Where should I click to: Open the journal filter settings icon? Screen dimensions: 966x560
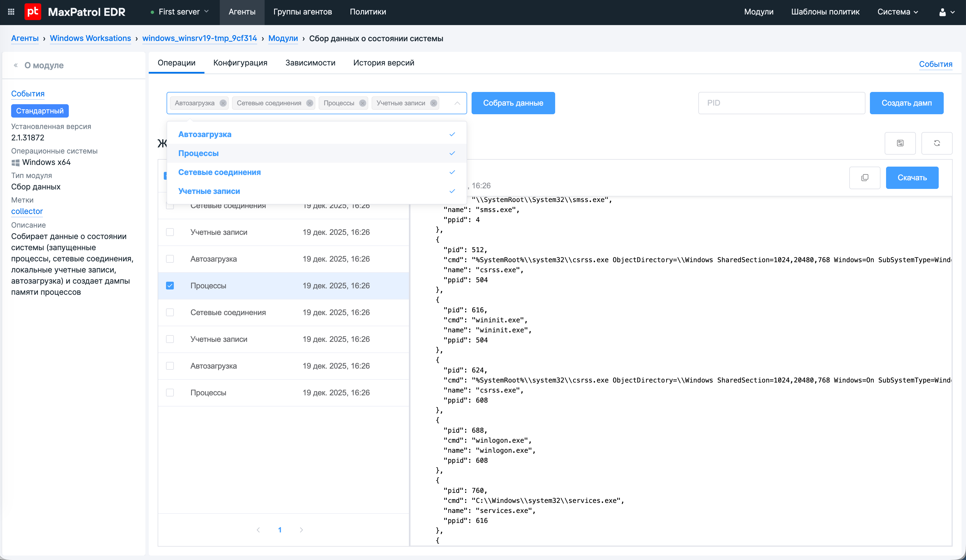coord(900,143)
